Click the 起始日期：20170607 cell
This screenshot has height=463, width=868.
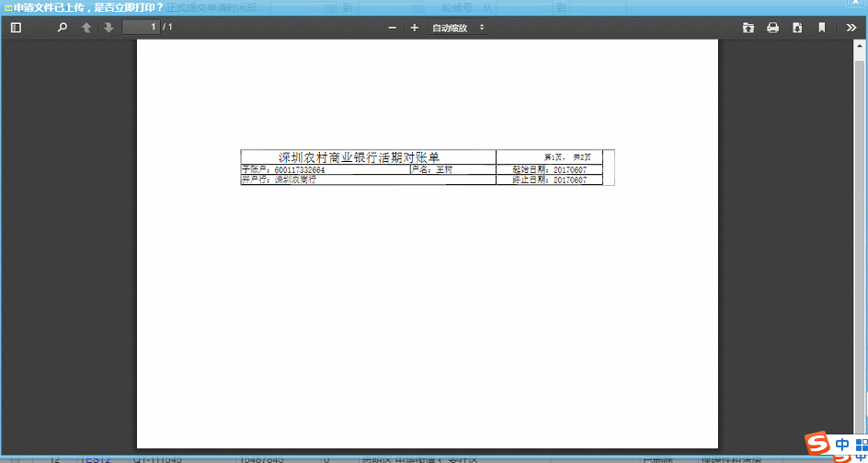(x=549, y=169)
